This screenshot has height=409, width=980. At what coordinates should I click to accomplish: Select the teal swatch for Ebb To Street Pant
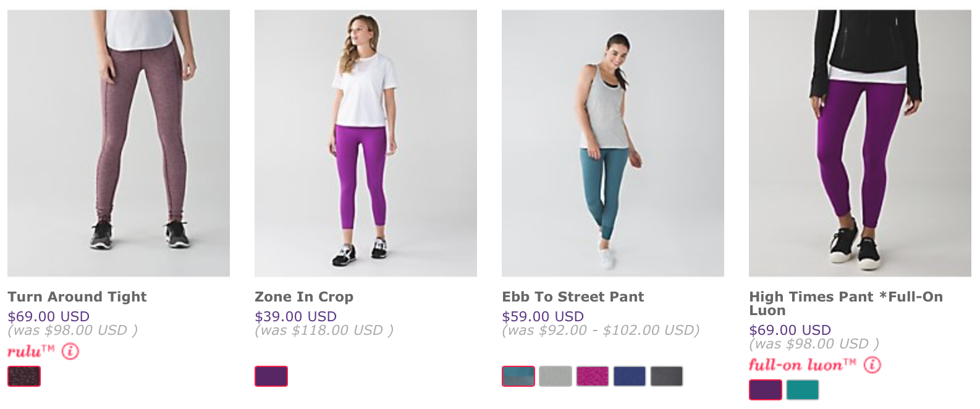pyautogui.click(x=518, y=376)
